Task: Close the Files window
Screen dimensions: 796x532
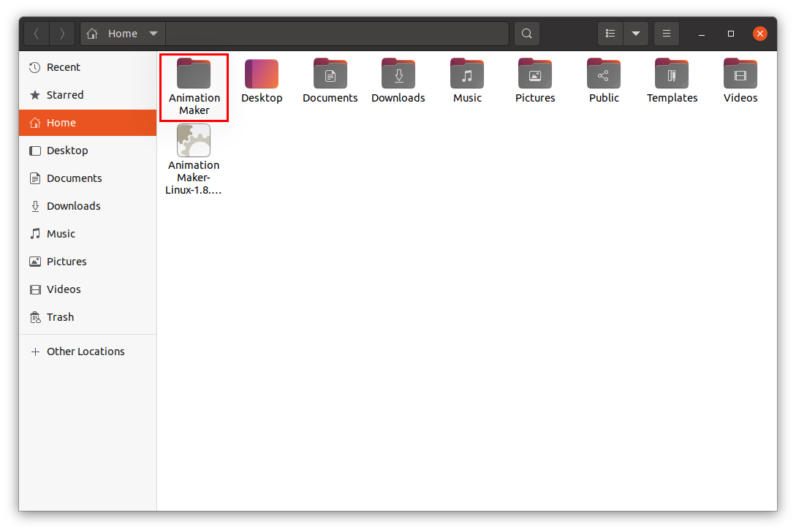Action: pos(760,34)
